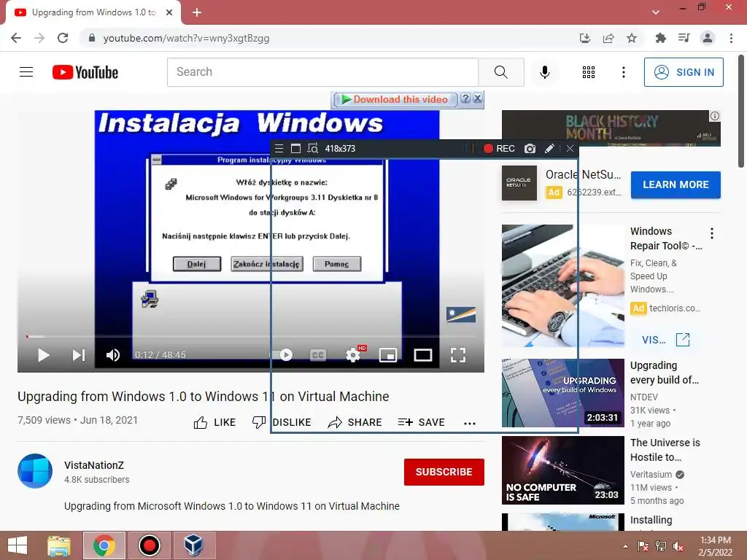Open new tab plus button

pos(197,12)
